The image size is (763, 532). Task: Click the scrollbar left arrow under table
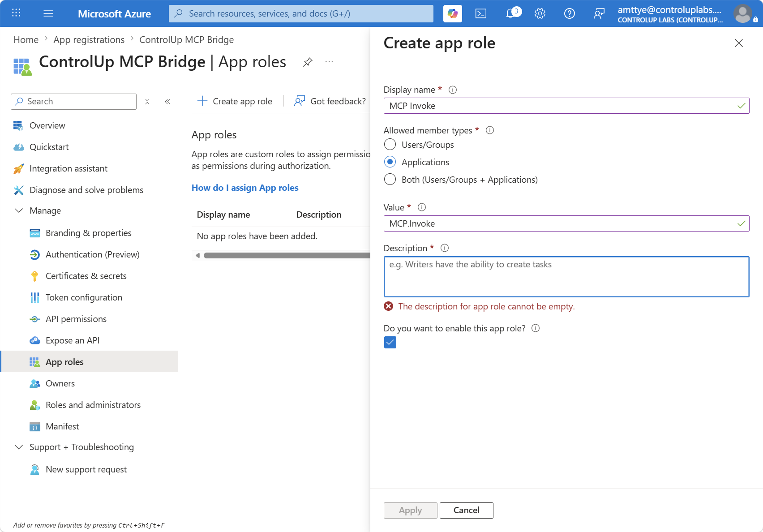pyautogui.click(x=197, y=255)
